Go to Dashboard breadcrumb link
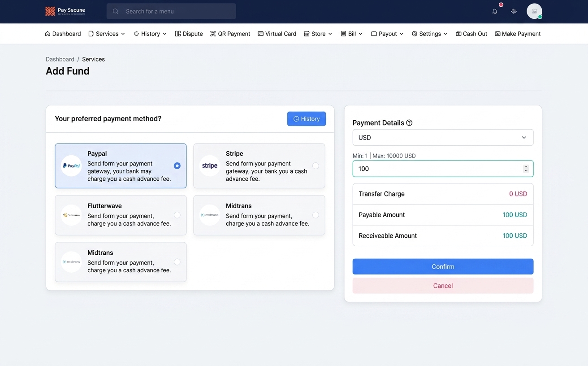 pos(60,59)
